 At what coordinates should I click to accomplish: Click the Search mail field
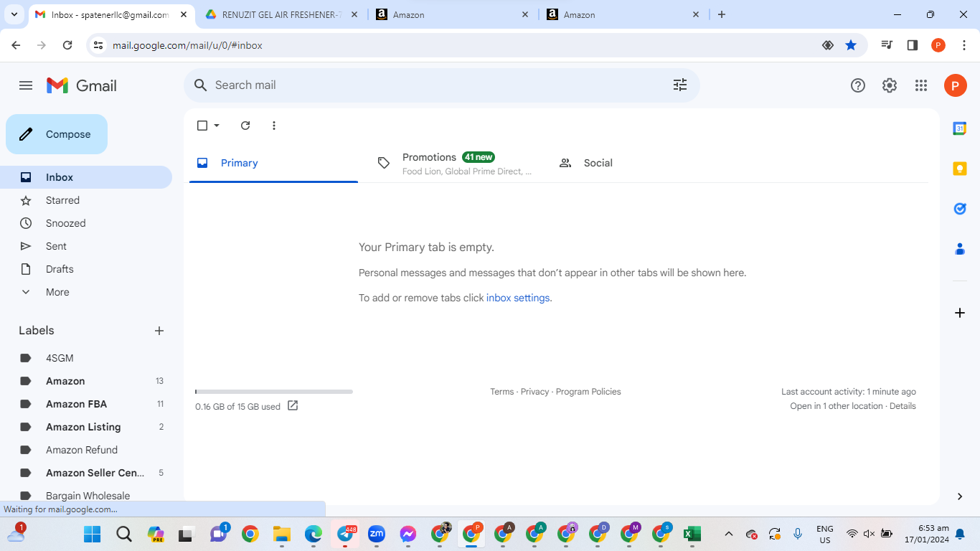coord(442,85)
